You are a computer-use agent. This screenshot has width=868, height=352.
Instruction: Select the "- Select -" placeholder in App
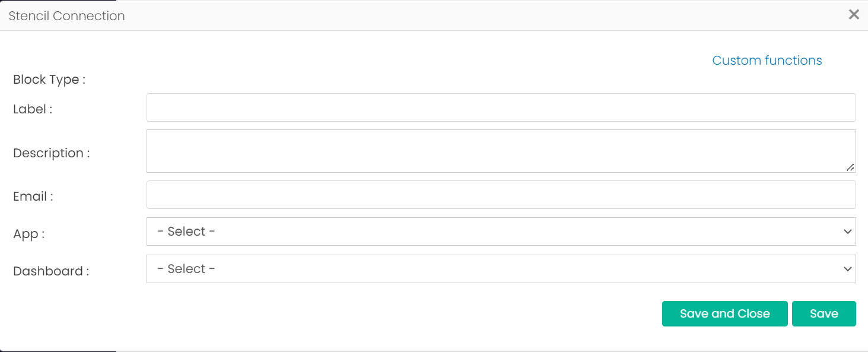click(x=186, y=232)
